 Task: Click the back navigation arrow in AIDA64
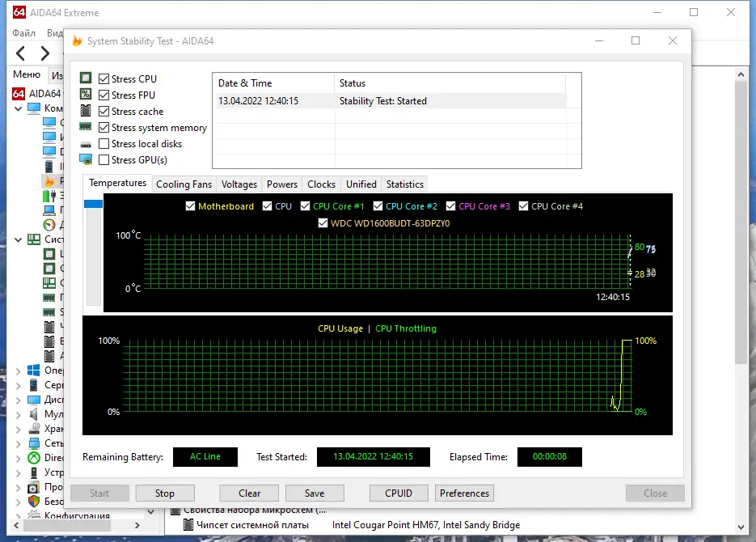tap(20, 53)
